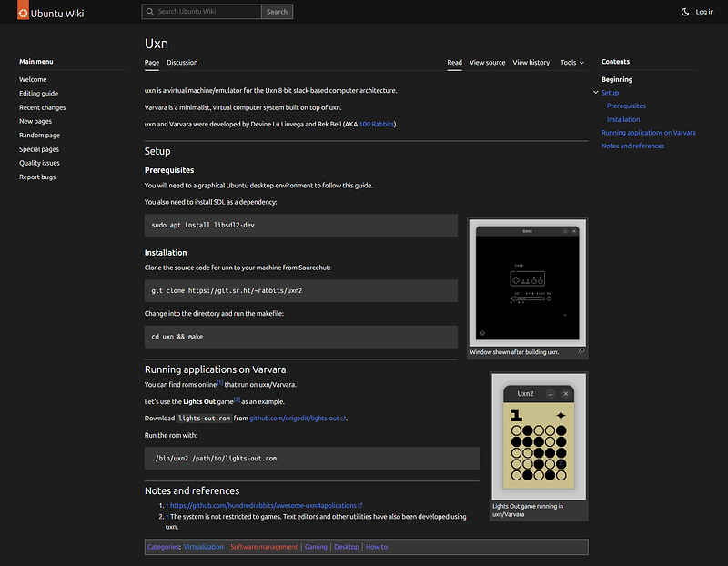The image size is (728, 566).
Task: Open Recent changes in sidebar
Action: coord(42,107)
